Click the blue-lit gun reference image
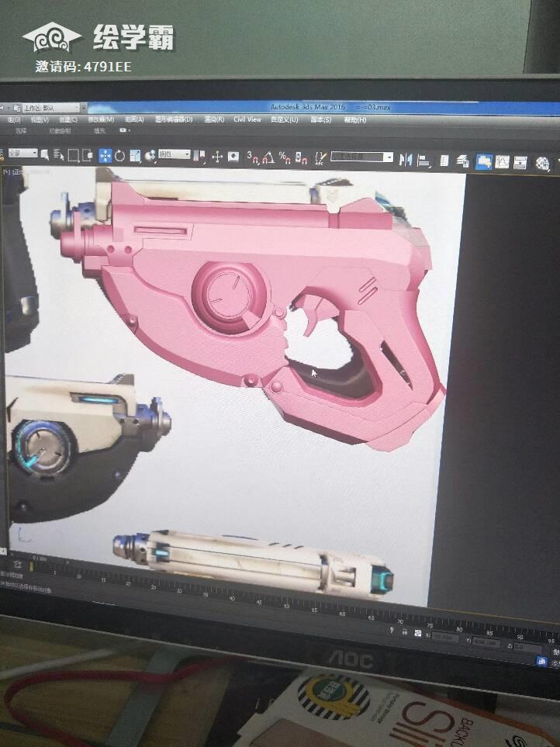560x747 pixels. tap(88, 448)
